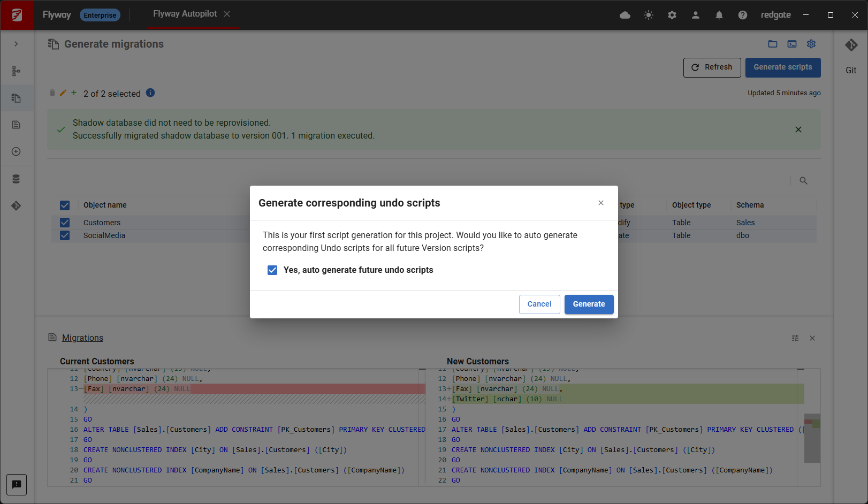Open the undo/rollback sidebar icon

[16, 151]
